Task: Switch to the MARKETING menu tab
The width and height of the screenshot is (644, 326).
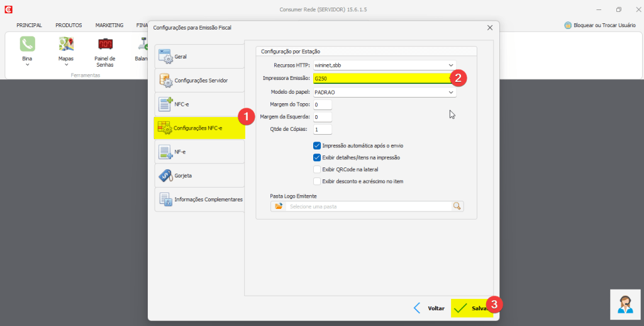Action: coord(109,25)
